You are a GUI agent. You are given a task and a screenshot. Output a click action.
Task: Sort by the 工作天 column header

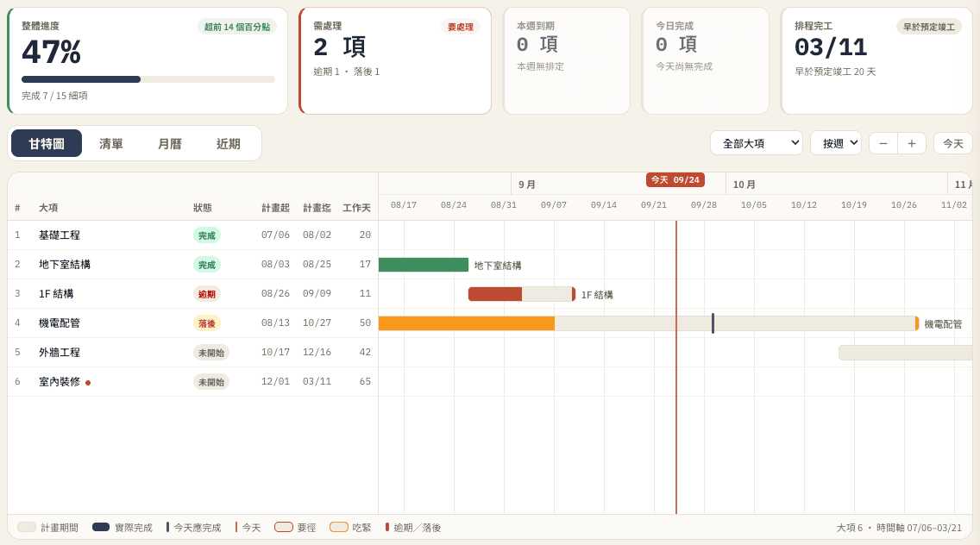(x=356, y=208)
